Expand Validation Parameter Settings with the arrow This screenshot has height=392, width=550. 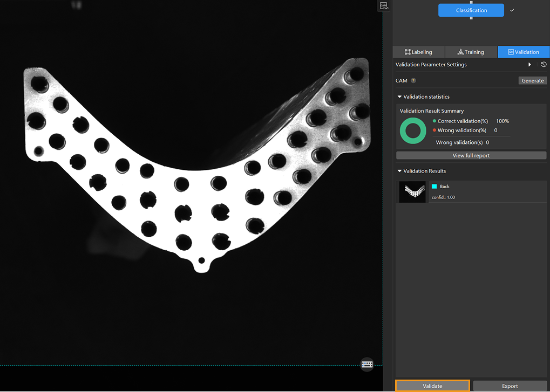[x=529, y=65]
